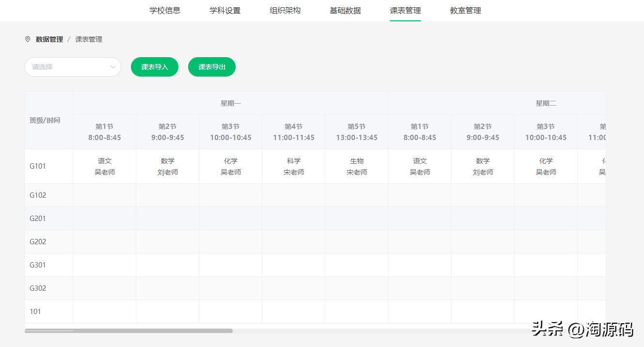Viewport: 644px width, 347px height.
Task: Click the 课表导出 export button
Action: coord(211,67)
